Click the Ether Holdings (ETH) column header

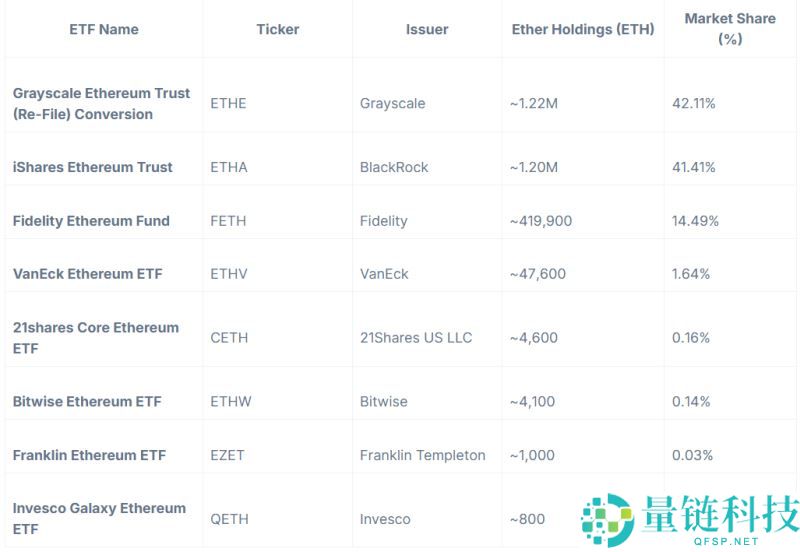pyautogui.click(x=582, y=29)
